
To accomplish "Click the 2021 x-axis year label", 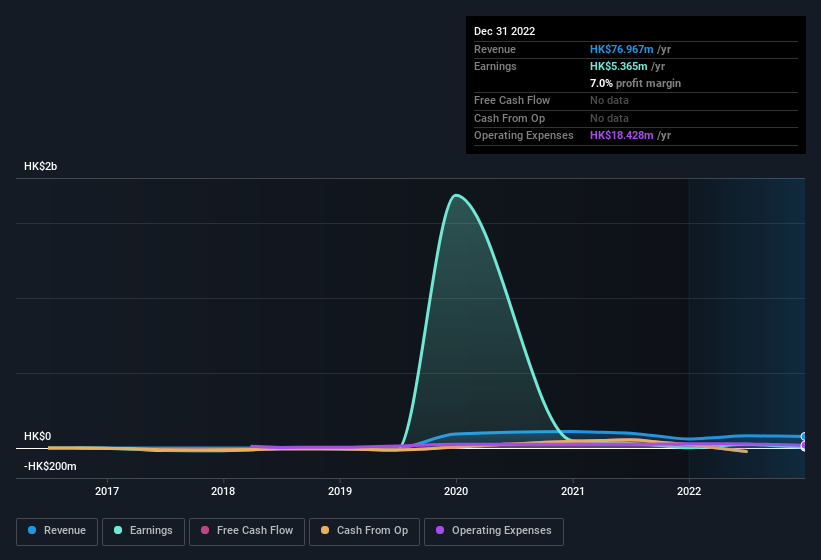I will 573,491.
